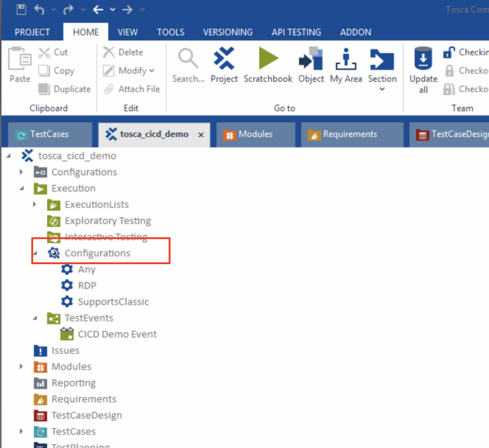
Task: Switch to the TestCaseDesign window tab
Action: tap(449, 135)
